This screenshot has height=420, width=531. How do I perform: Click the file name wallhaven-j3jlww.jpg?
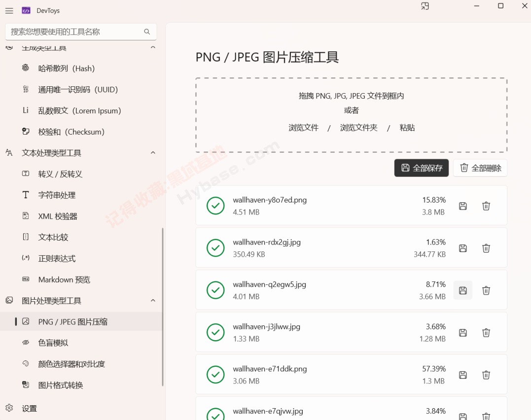[266, 327]
